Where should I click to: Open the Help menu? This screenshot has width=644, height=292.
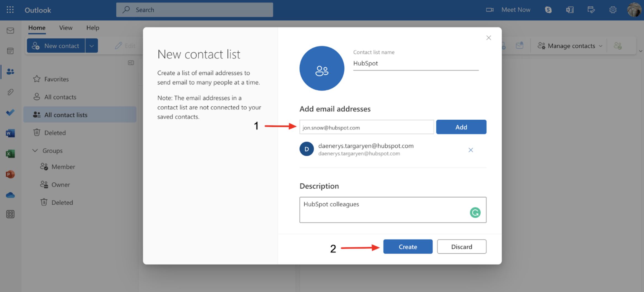click(x=92, y=28)
